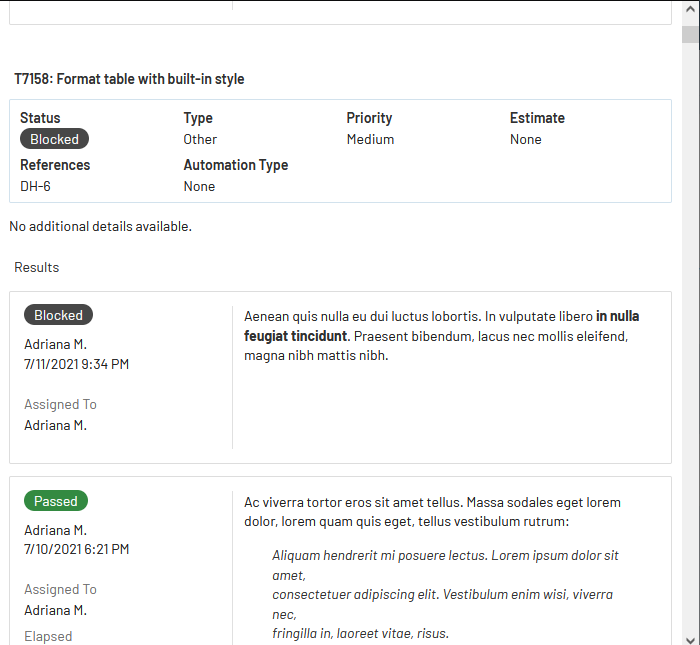Viewport: 700px width, 645px height.
Task: Click the DH-6 reference
Action: click(35, 186)
